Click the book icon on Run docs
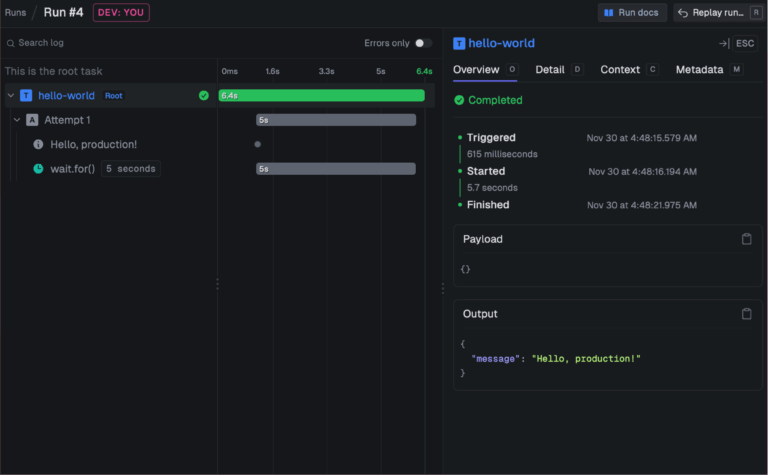768x475 pixels. pyautogui.click(x=609, y=13)
